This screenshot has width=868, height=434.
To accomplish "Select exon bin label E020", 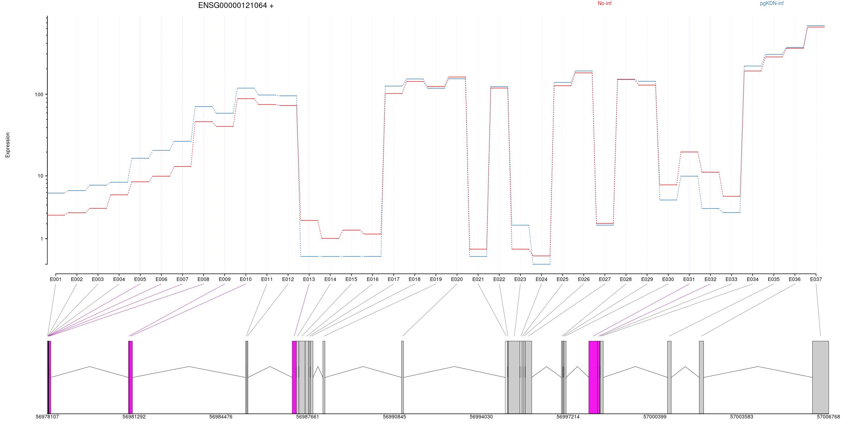I will tap(457, 279).
